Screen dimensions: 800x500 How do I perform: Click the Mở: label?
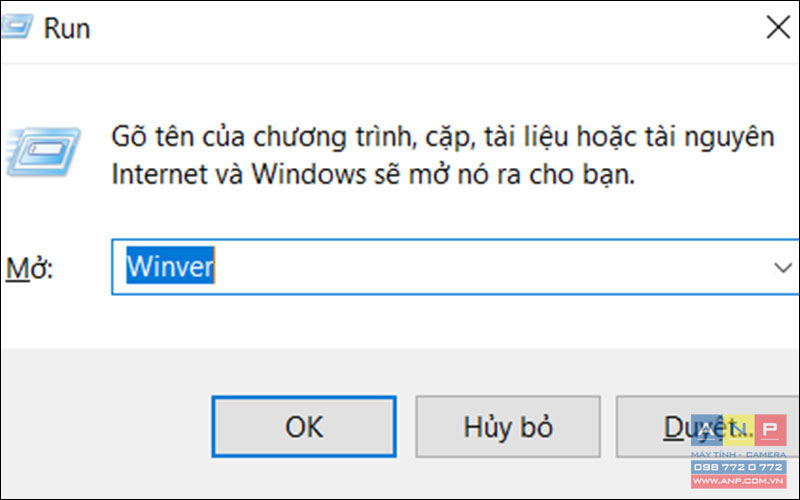[x=29, y=267]
